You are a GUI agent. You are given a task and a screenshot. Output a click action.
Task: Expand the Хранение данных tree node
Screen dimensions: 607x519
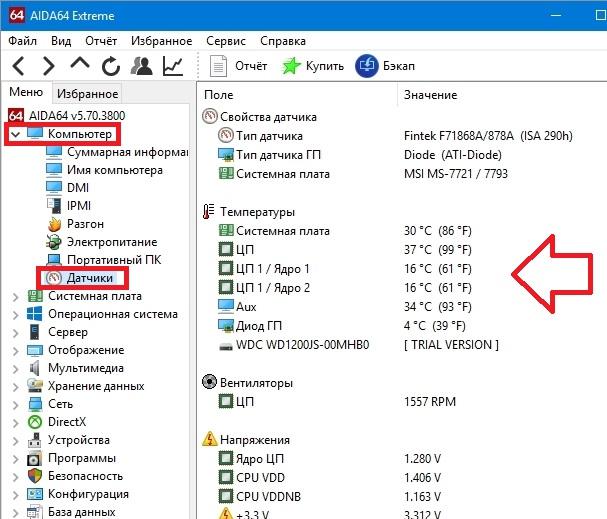click(15, 387)
